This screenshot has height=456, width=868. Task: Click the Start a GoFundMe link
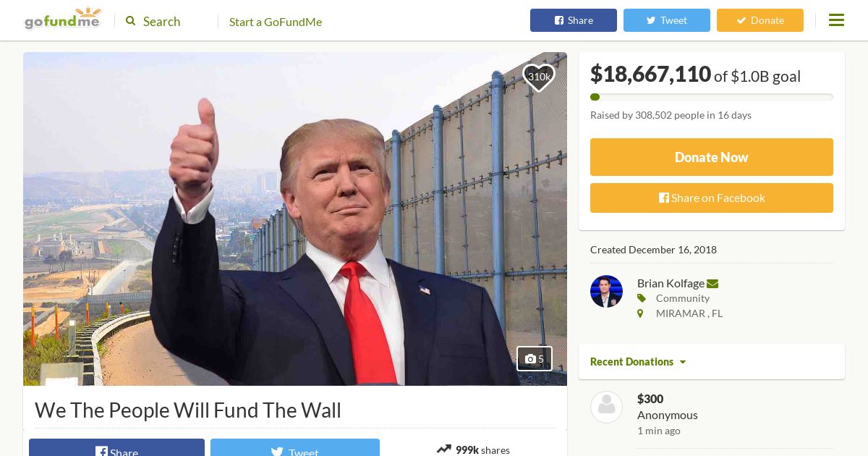click(276, 22)
